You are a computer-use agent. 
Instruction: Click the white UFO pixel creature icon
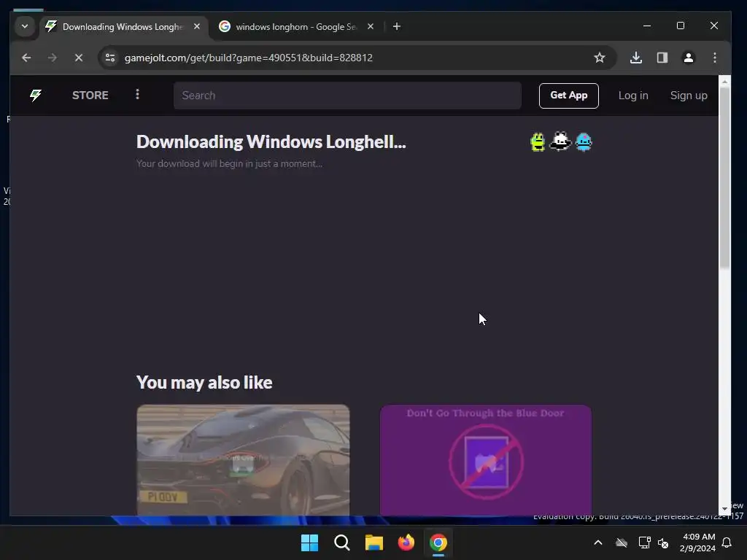pyautogui.click(x=560, y=141)
